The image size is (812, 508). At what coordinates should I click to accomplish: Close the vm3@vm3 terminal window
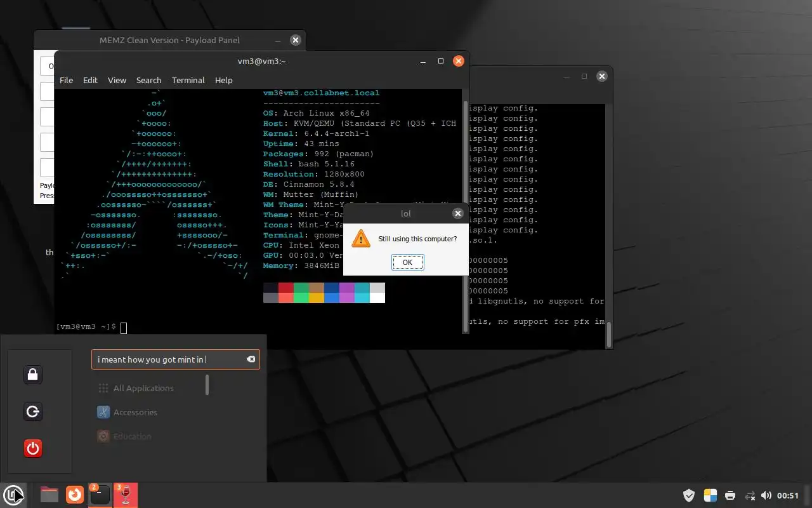click(458, 61)
